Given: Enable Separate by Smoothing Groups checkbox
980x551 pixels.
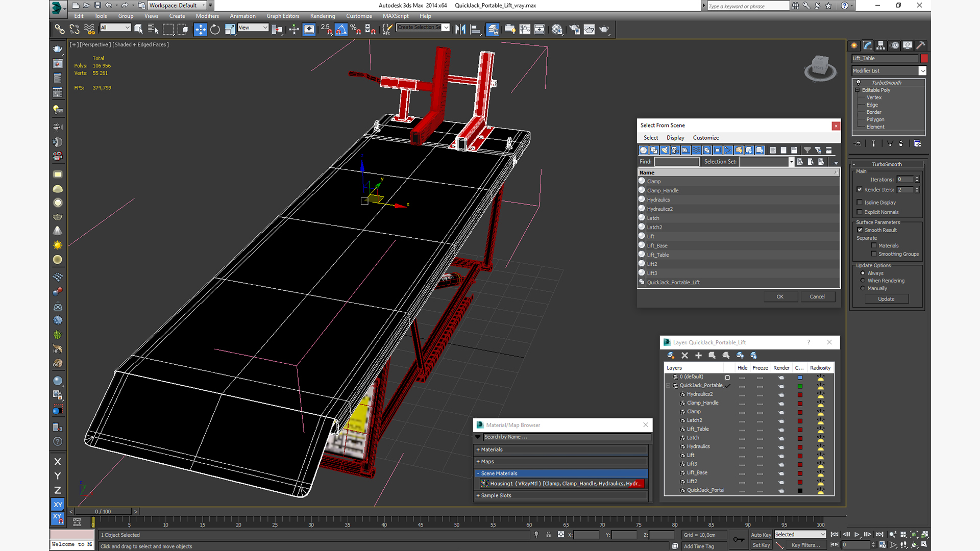Looking at the screenshot, I should (874, 254).
